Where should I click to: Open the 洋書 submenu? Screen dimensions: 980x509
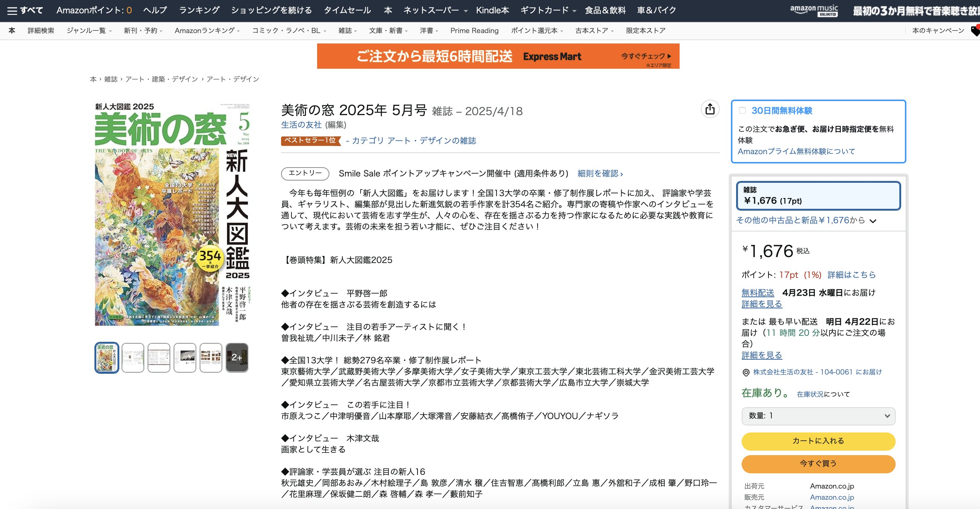[x=429, y=30]
